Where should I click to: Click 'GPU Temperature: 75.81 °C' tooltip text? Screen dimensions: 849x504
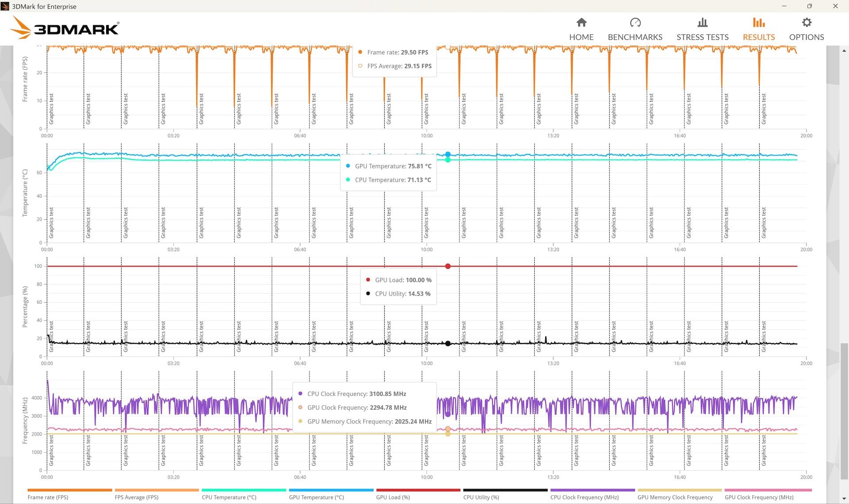[393, 166]
